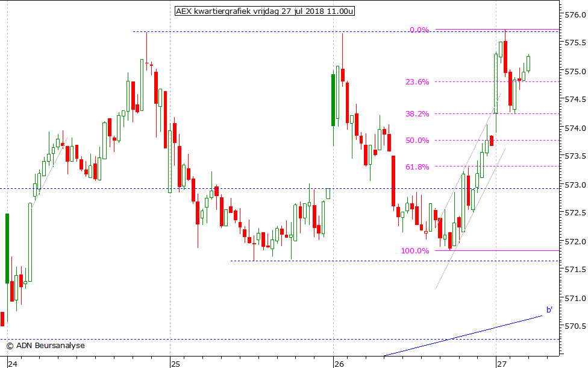This screenshot has width=588, height=368.
Task: Click date label 24 on time axis
Action: (x=13, y=364)
